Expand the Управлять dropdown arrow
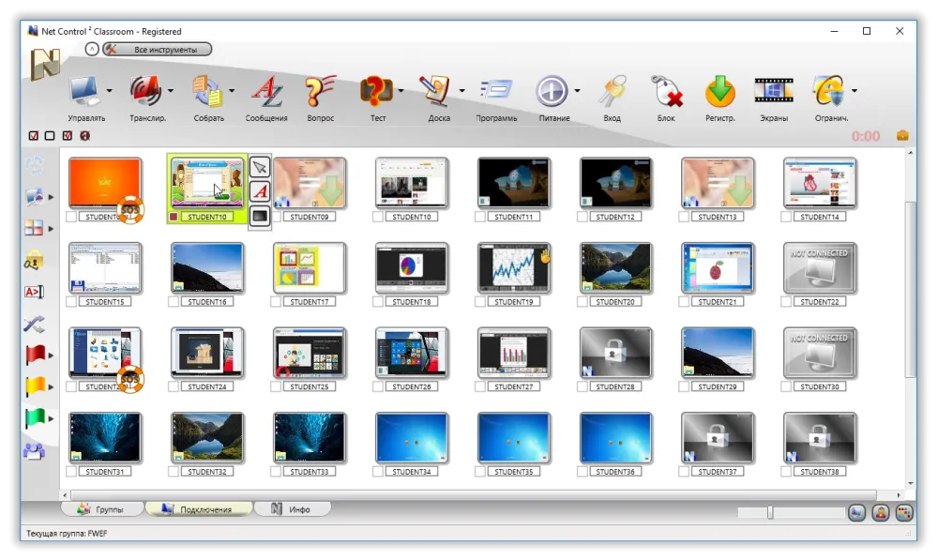This screenshot has height=560, width=938. tap(110, 91)
